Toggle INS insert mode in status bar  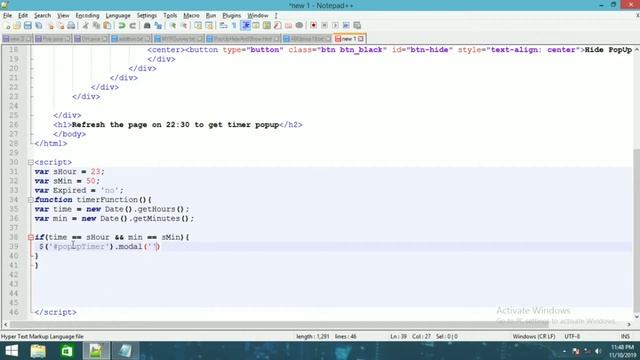[625, 337]
